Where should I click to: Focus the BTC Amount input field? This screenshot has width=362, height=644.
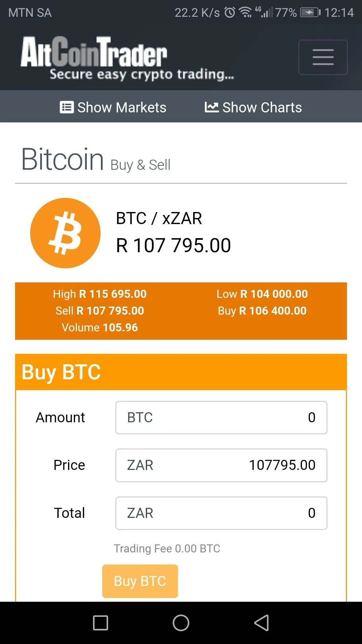pyautogui.click(x=221, y=418)
